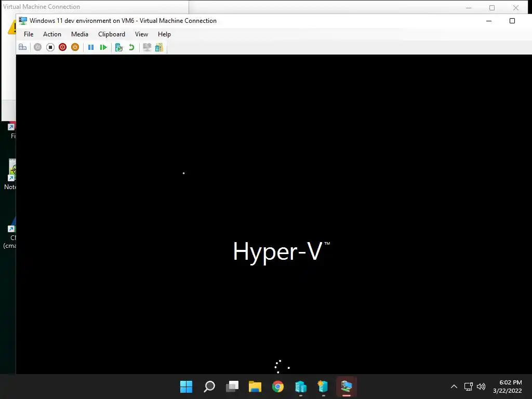Image resolution: width=532 pixels, height=399 pixels.
Task: Open the Action menu
Action: pyautogui.click(x=52, y=34)
